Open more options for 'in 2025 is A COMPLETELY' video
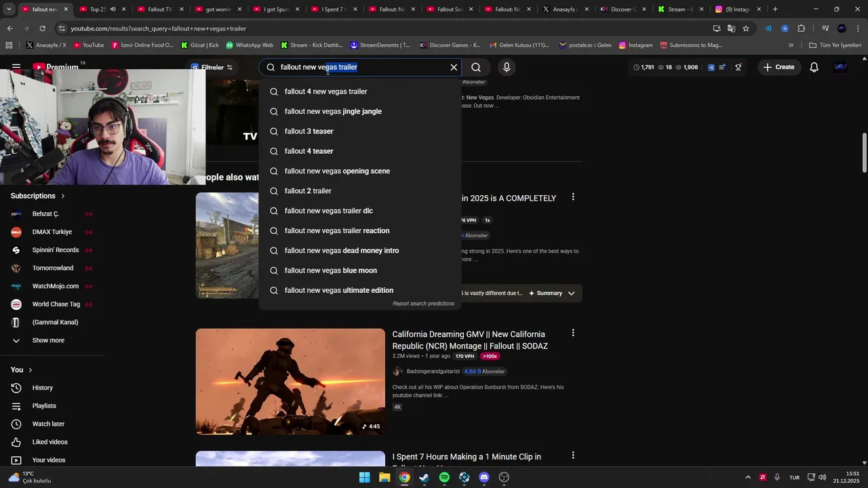This screenshot has height=488, width=868. pyautogui.click(x=573, y=197)
